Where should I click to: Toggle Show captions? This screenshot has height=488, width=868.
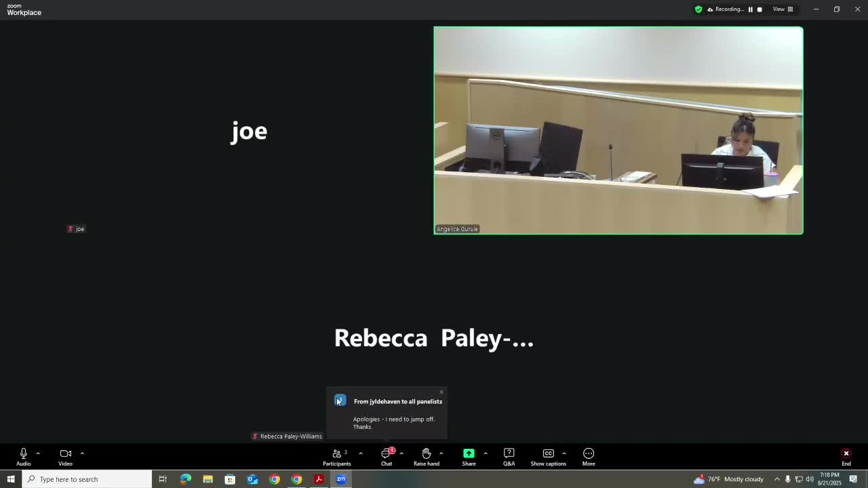pyautogui.click(x=548, y=457)
